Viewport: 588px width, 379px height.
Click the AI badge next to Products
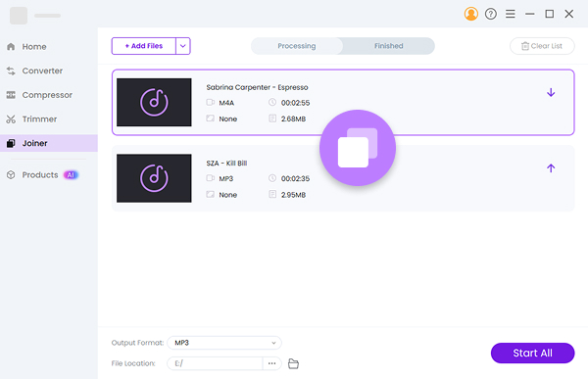pyautogui.click(x=71, y=175)
